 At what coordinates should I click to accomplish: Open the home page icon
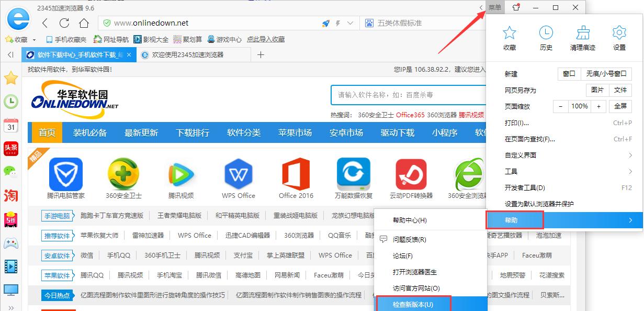pyautogui.click(x=84, y=23)
